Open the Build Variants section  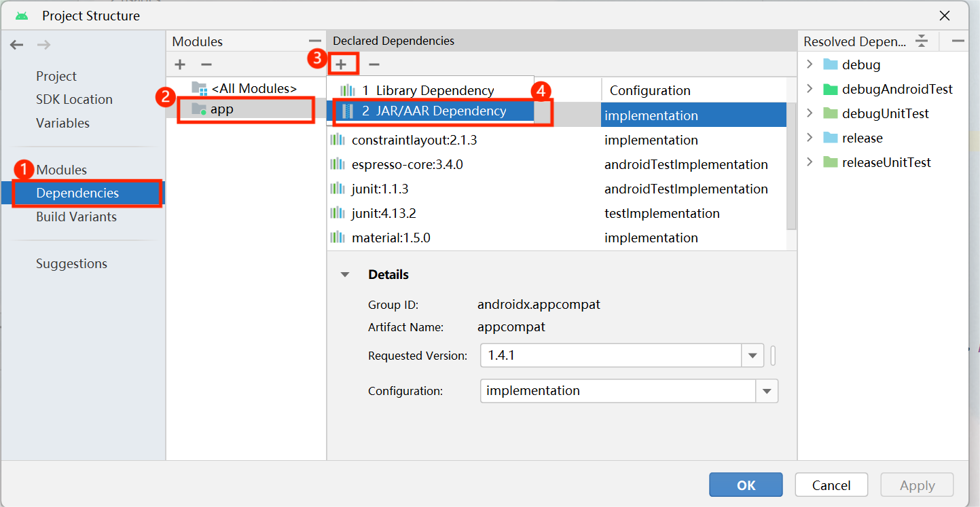pyautogui.click(x=76, y=217)
